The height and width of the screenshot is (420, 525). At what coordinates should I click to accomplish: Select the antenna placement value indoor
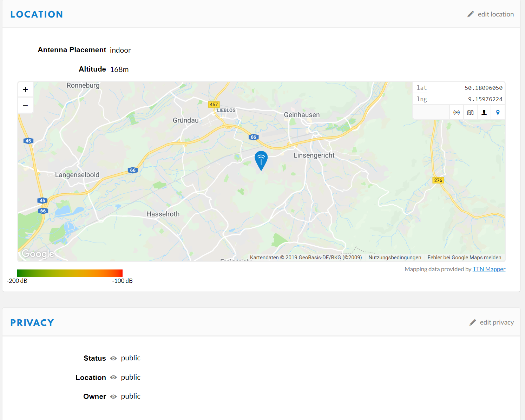(120, 50)
